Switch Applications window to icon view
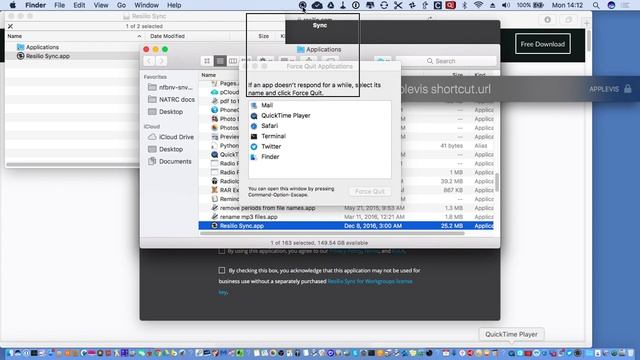This screenshot has height=360, width=640. click(207, 61)
